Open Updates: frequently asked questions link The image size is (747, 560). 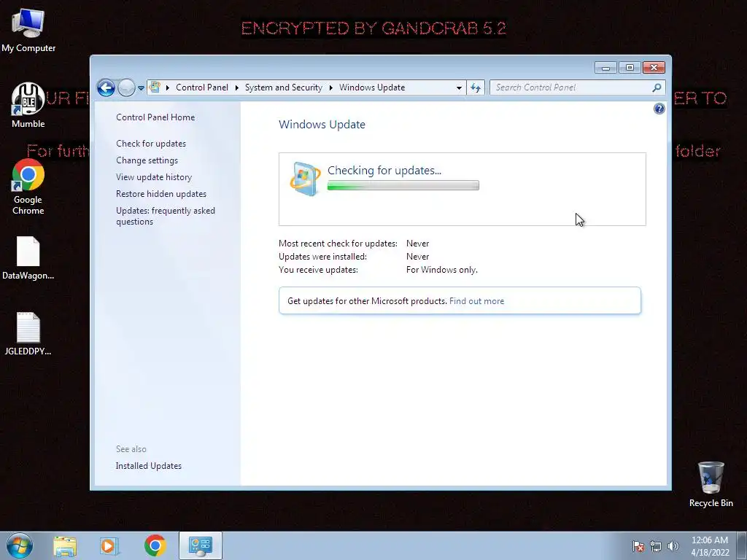click(x=166, y=216)
